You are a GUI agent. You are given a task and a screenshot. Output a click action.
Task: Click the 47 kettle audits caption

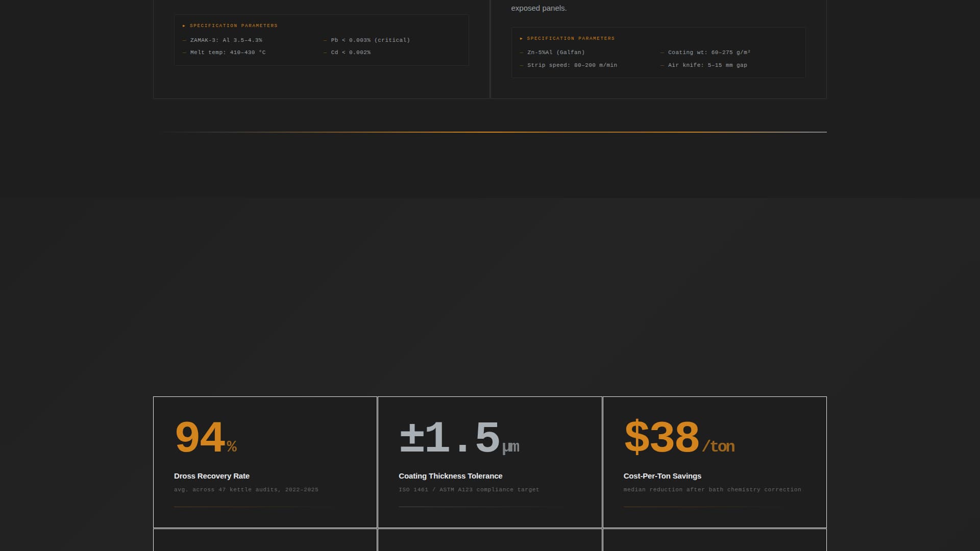point(246,490)
